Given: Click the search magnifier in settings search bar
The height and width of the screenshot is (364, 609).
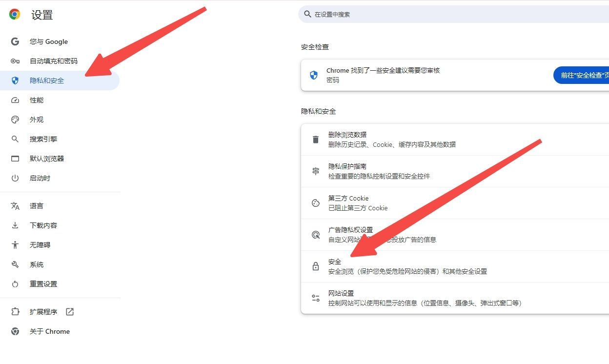Looking at the screenshot, I should [307, 14].
